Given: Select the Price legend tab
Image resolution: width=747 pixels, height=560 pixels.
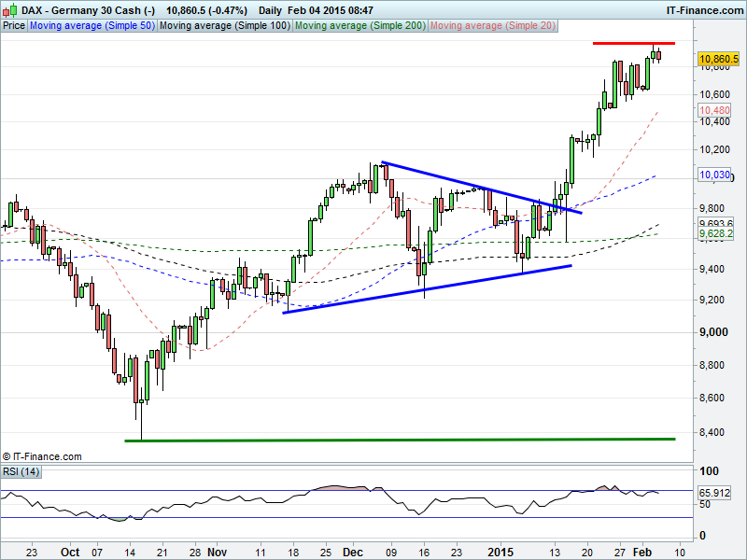Looking at the screenshot, I should coord(14,26).
